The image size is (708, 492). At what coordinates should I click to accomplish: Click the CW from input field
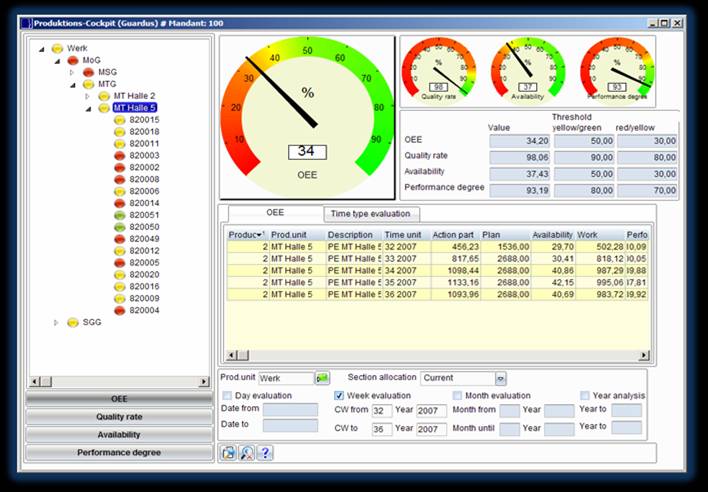382,410
